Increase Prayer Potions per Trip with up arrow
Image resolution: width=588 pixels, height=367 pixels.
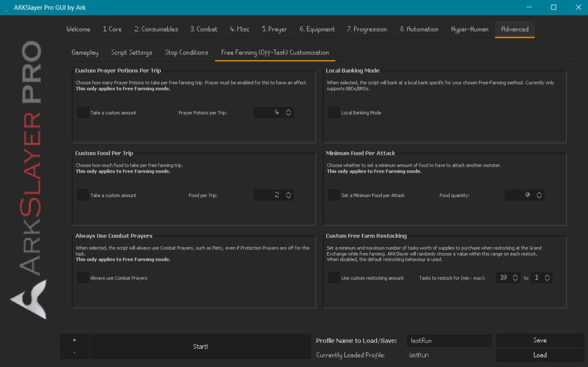pos(288,110)
